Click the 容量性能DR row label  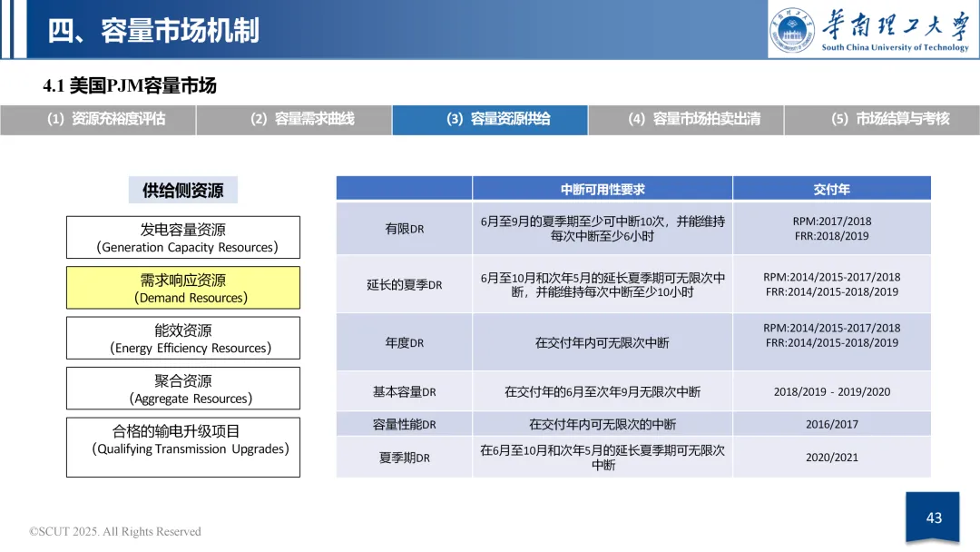(x=405, y=425)
